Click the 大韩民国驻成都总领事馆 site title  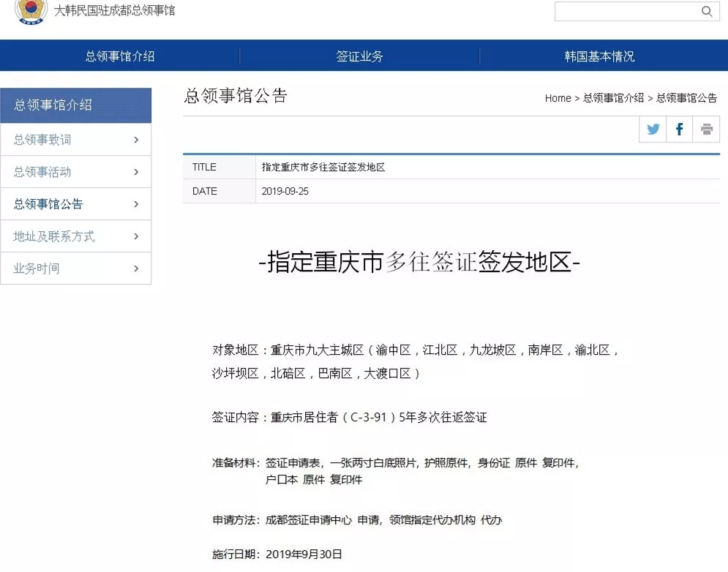[115, 11]
